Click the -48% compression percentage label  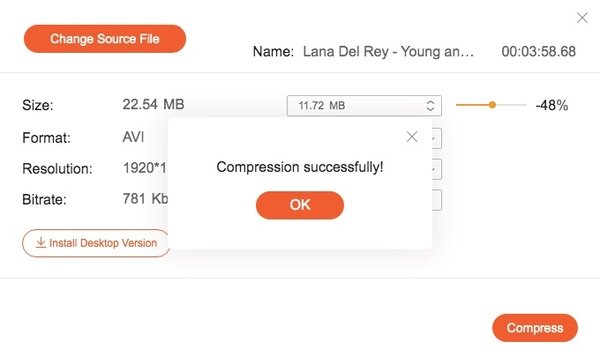click(552, 105)
